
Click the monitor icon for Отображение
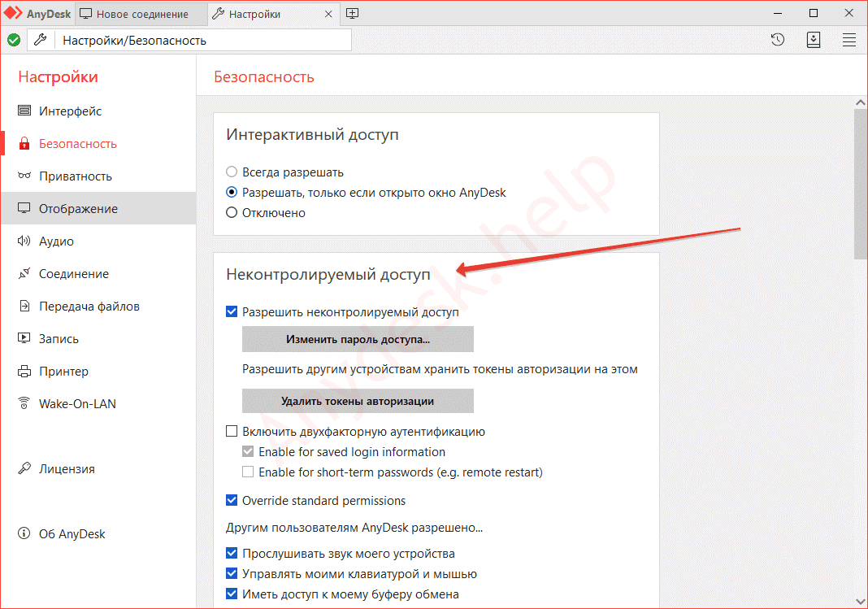[24, 208]
